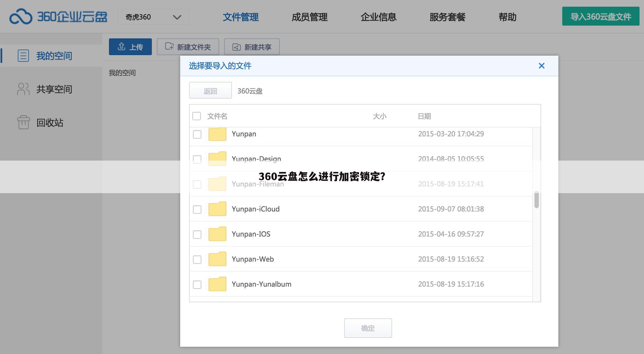Click the upload arrow icon in 上传

click(121, 46)
